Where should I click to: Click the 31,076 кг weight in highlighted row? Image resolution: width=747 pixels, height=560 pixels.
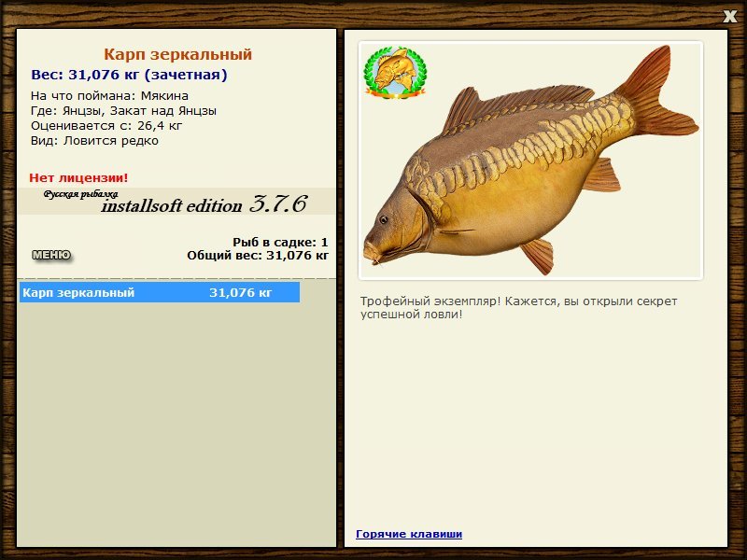240,293
